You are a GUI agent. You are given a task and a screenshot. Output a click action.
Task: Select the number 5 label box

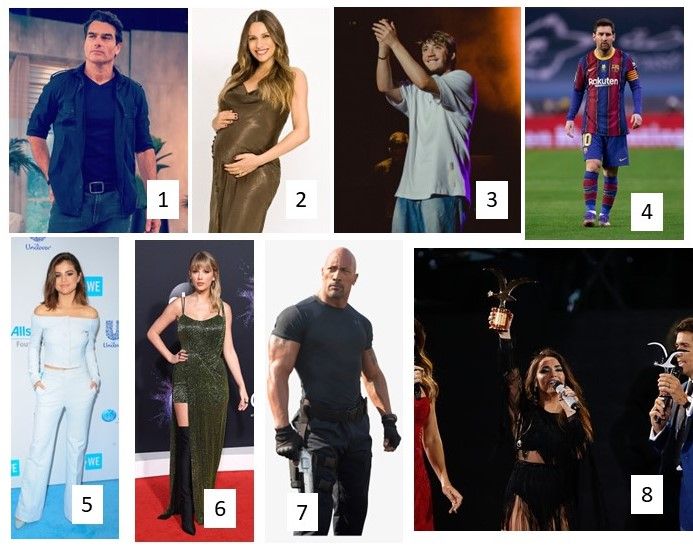pos(87,504)
